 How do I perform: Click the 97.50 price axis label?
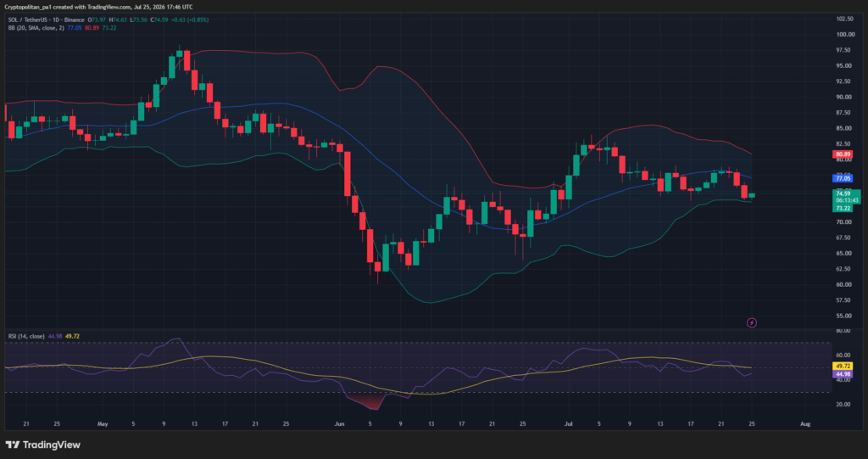coord(843,50)
